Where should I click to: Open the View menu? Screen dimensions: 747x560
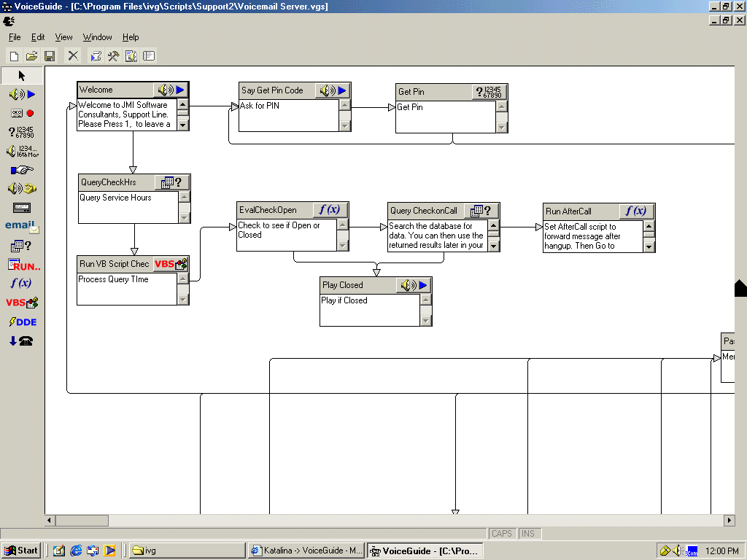coord(64,37)
